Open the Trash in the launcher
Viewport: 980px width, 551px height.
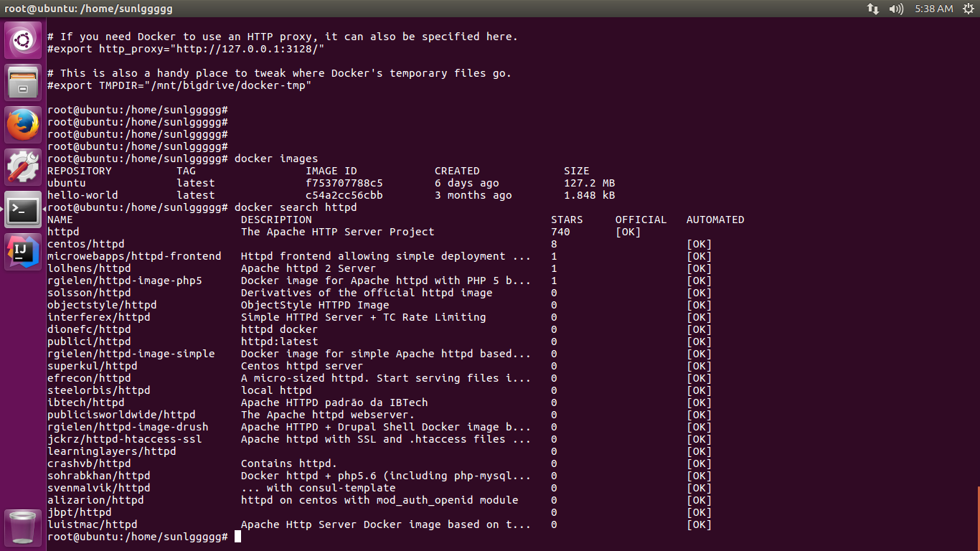click(x=23, y=527)
